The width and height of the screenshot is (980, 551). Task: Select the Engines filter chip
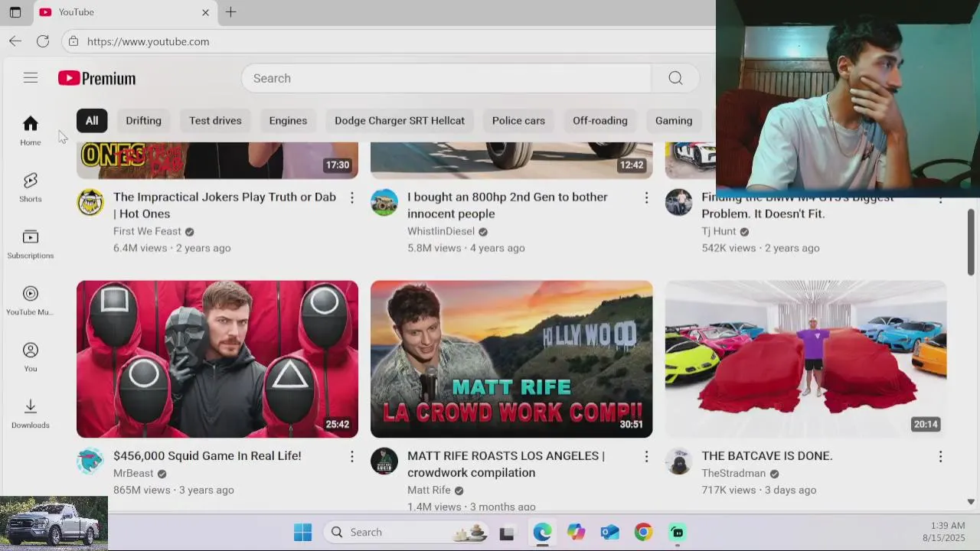288,120
